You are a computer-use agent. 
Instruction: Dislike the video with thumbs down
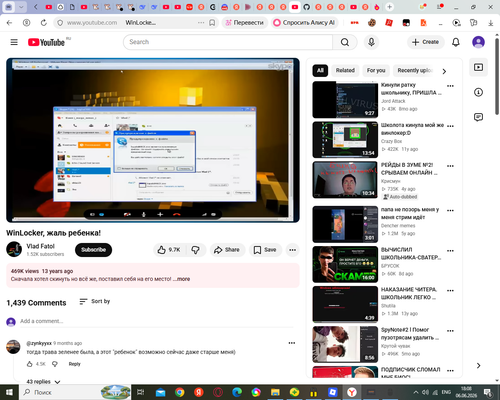click(x=195, y=250)
